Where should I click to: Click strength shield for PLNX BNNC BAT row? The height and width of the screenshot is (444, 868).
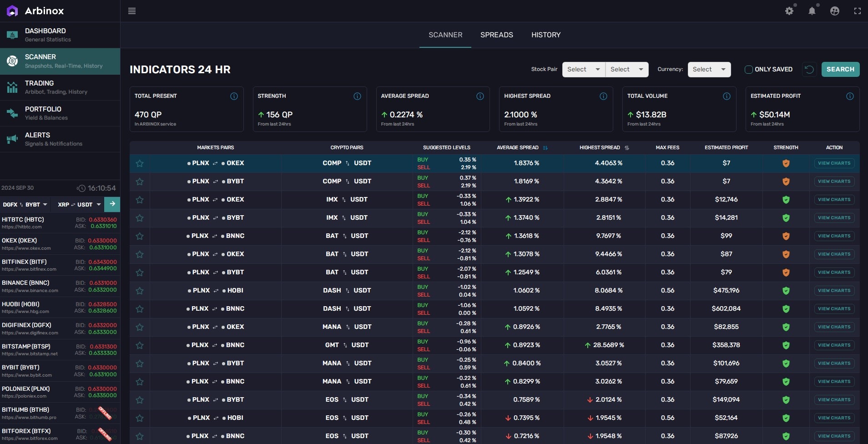(x=786, y=236)
